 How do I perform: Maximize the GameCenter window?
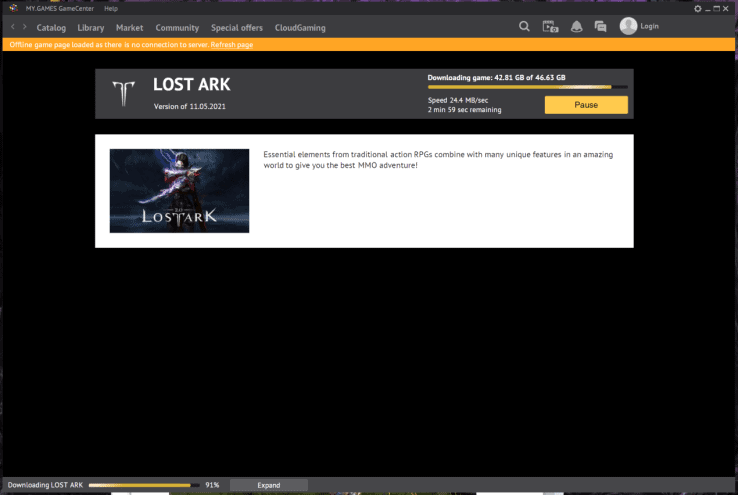click(716, 8)
